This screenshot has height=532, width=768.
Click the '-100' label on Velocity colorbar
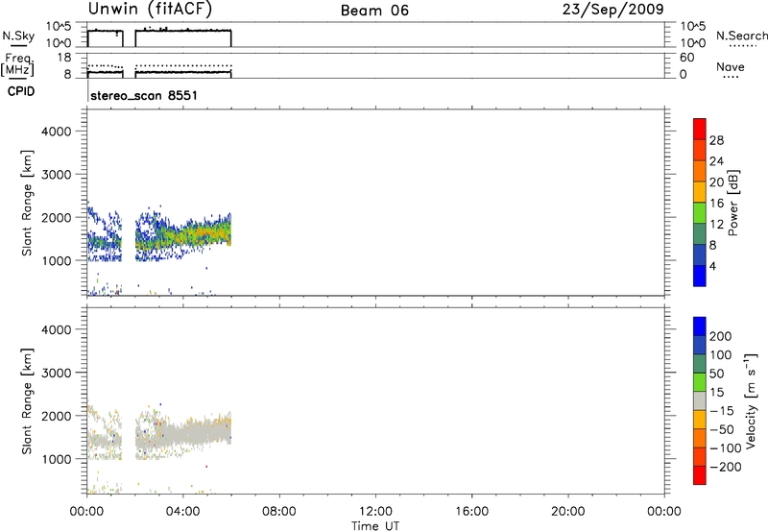[x=726, y=448]
